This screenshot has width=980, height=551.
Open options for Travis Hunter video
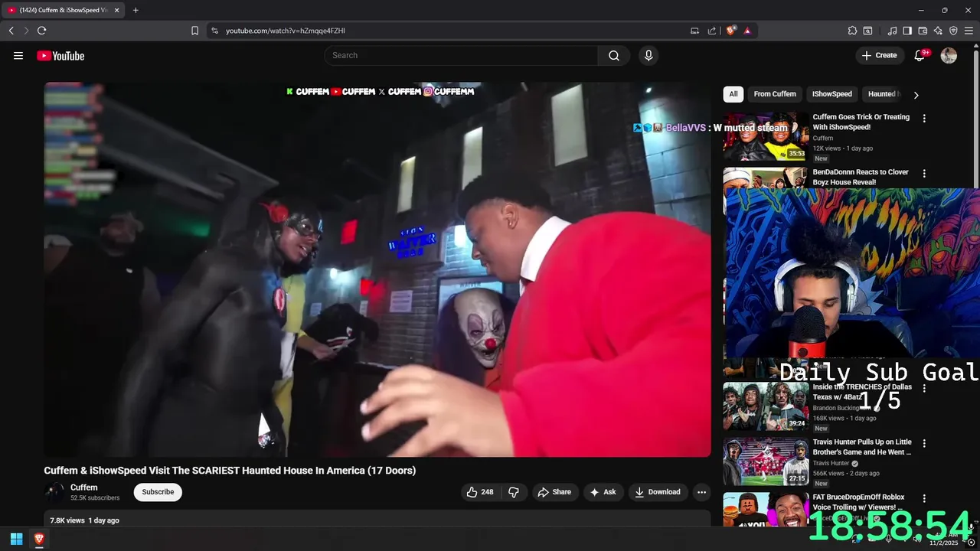coord(924,443)
